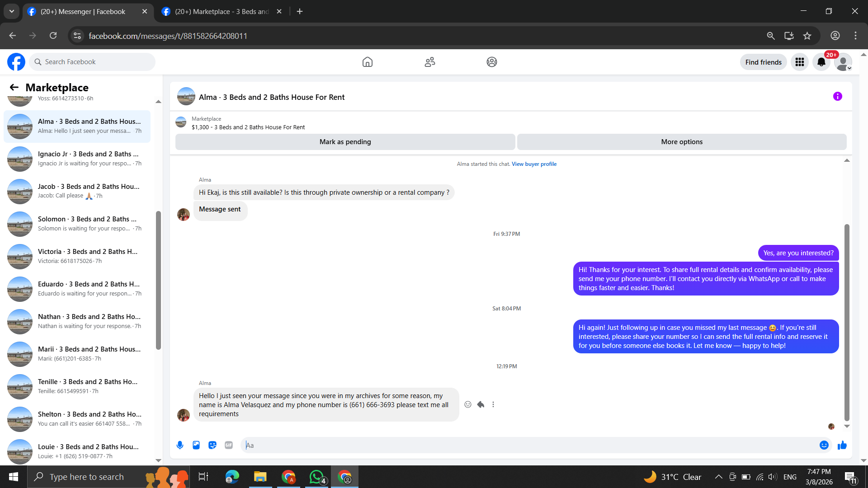The height and width of the screenshot is (488, 868).
Task: Click Mark as pending button
Action: tap(345, 142)
